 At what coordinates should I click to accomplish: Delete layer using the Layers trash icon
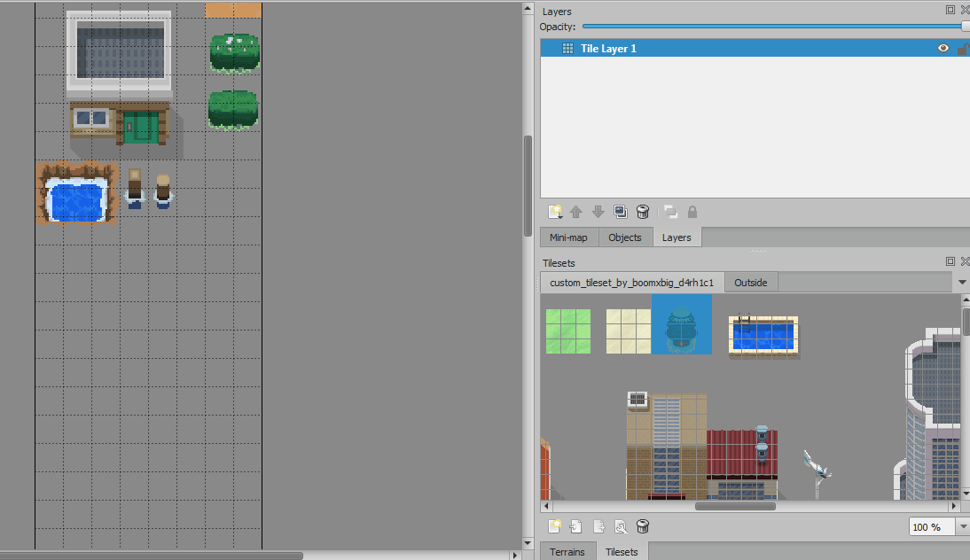click(x=644, y=212)
